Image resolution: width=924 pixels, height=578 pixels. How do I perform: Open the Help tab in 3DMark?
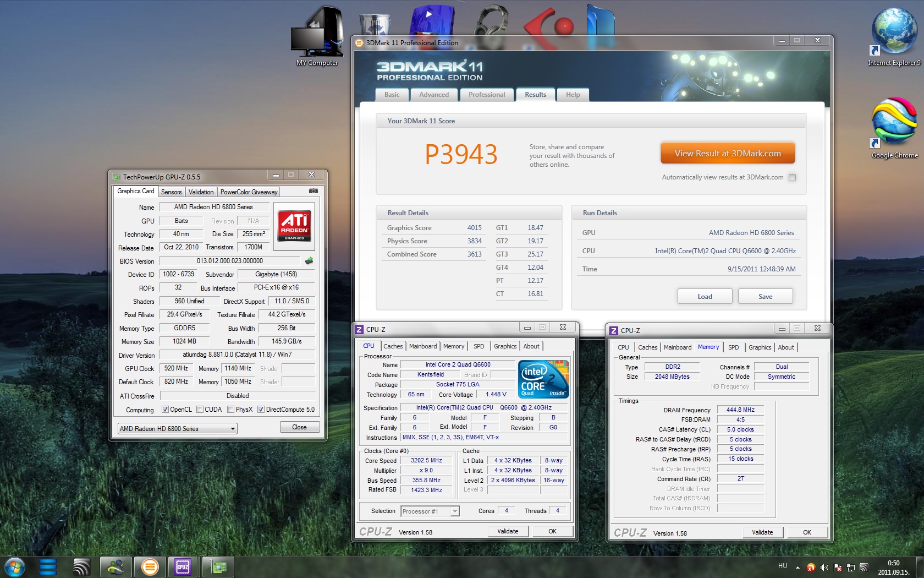click(573, 95)
